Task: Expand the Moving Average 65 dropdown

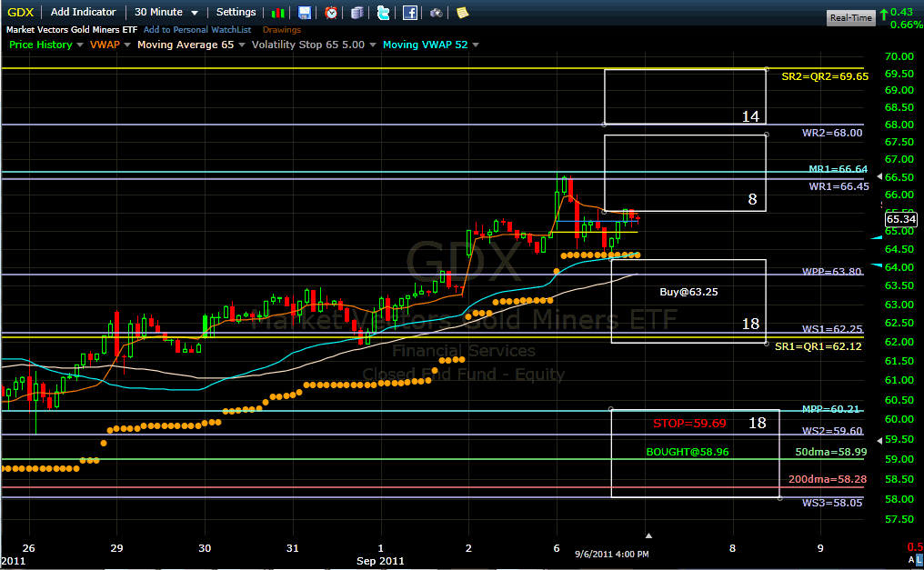Action: point(189,45)
